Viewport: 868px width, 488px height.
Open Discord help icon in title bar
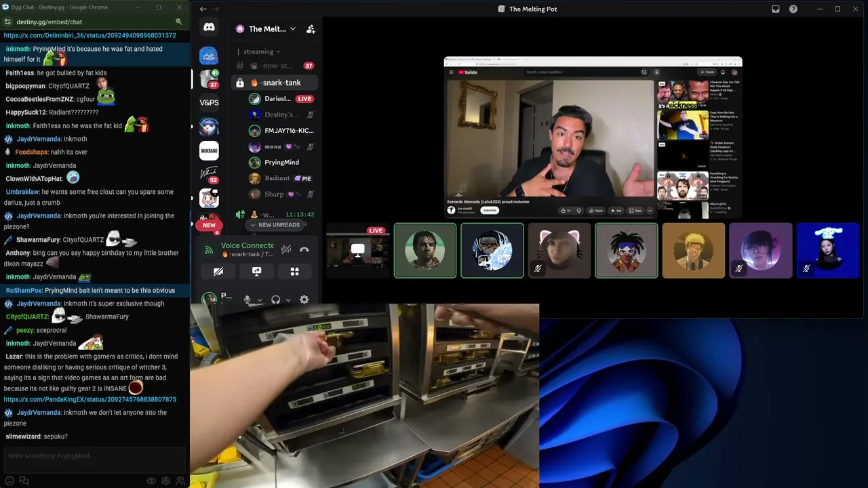pos(793,9)
